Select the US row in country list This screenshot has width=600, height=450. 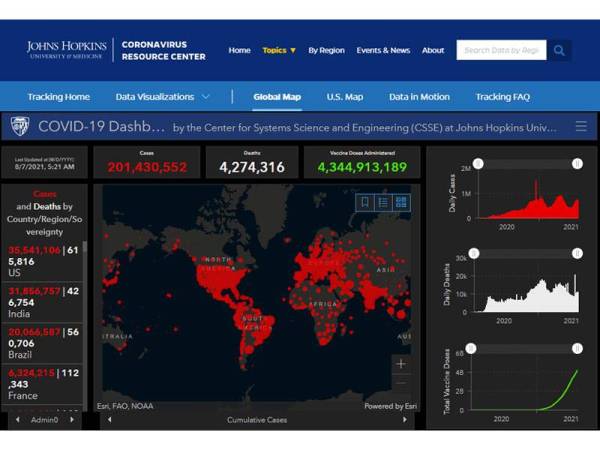coord(42,261)
